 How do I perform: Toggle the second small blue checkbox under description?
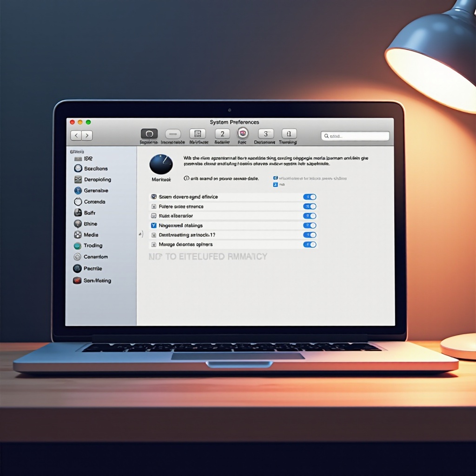point(275,185)
